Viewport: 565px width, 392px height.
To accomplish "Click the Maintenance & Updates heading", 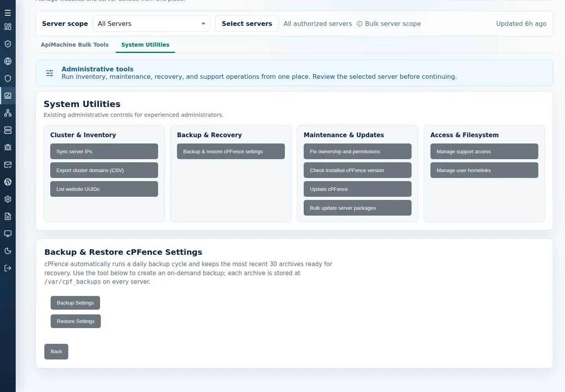I will click(344, 135).
